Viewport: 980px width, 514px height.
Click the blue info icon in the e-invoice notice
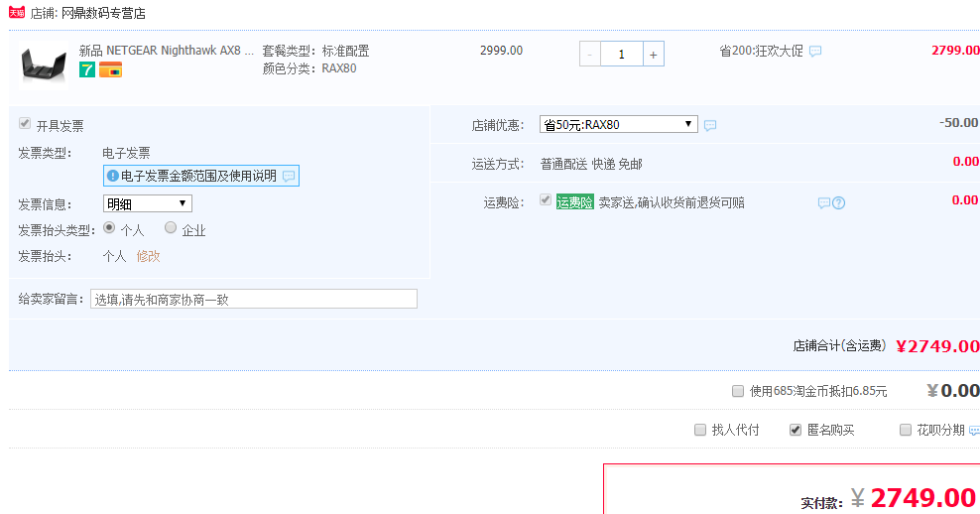pos(112,177)
